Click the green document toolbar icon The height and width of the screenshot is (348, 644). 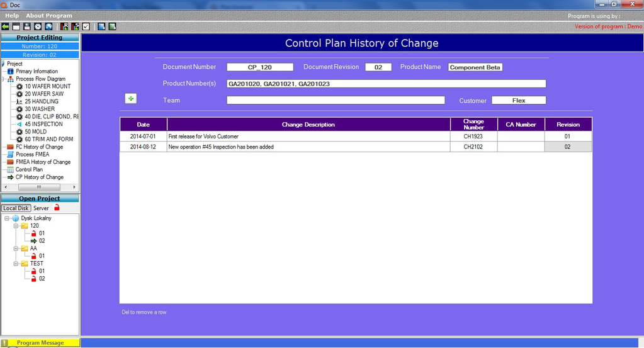tap(112, 26)
